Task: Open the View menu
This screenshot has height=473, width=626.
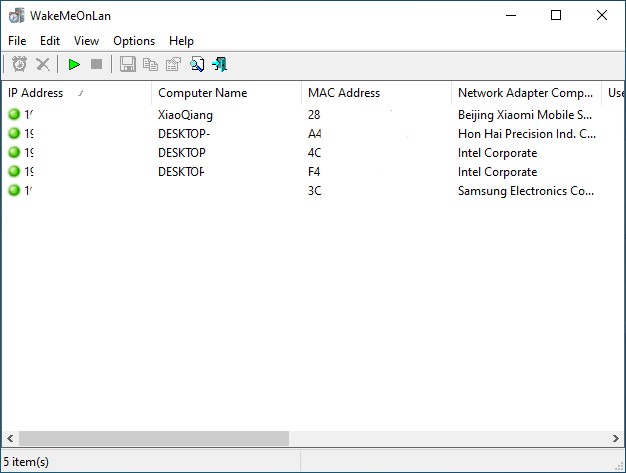Action: pos(86,41)
